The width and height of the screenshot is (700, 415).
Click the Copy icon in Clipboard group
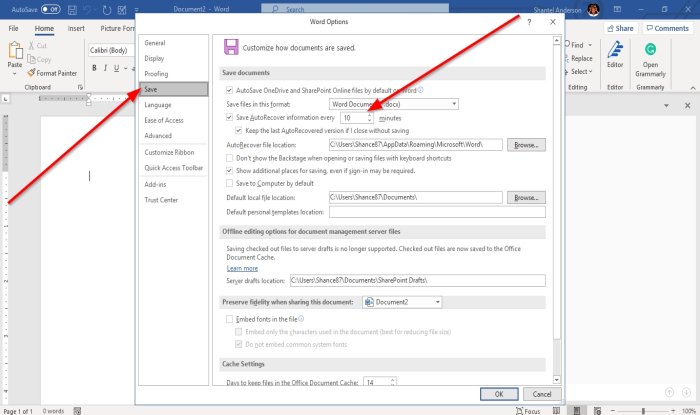(31, 59)
